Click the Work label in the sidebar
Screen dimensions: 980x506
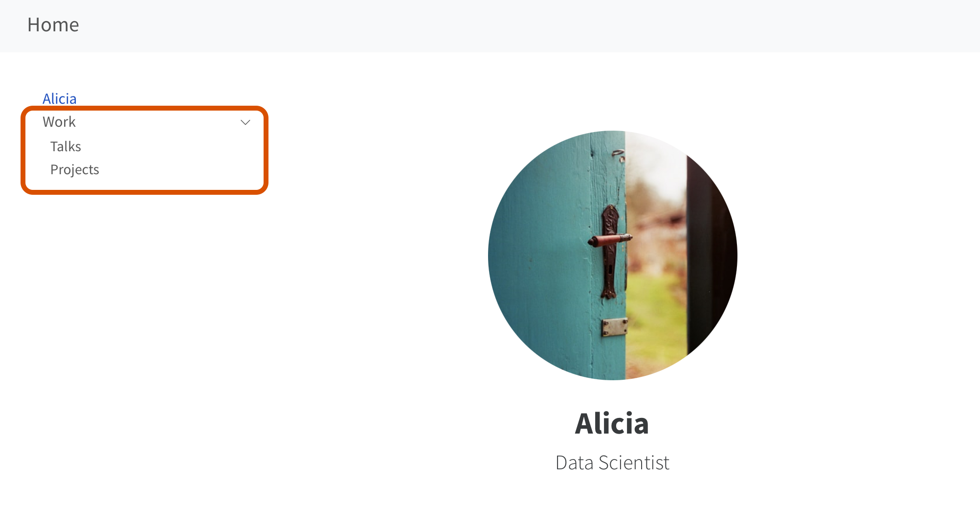59,122
